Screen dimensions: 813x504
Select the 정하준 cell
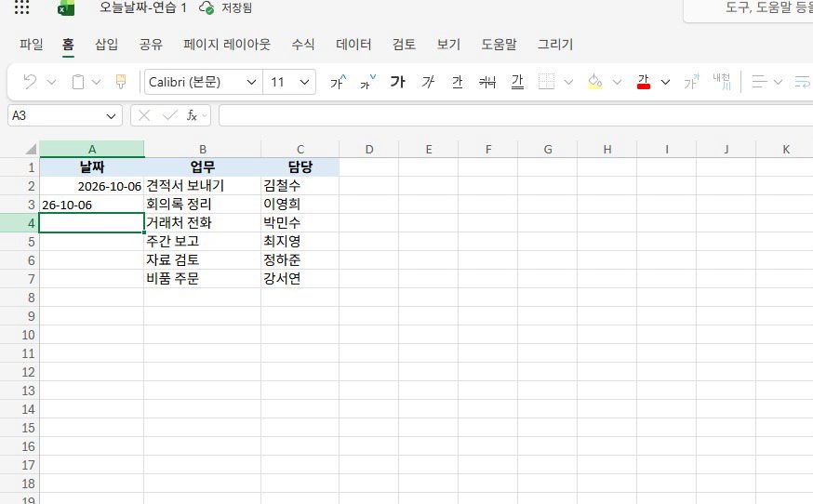[x=300, y=260]
